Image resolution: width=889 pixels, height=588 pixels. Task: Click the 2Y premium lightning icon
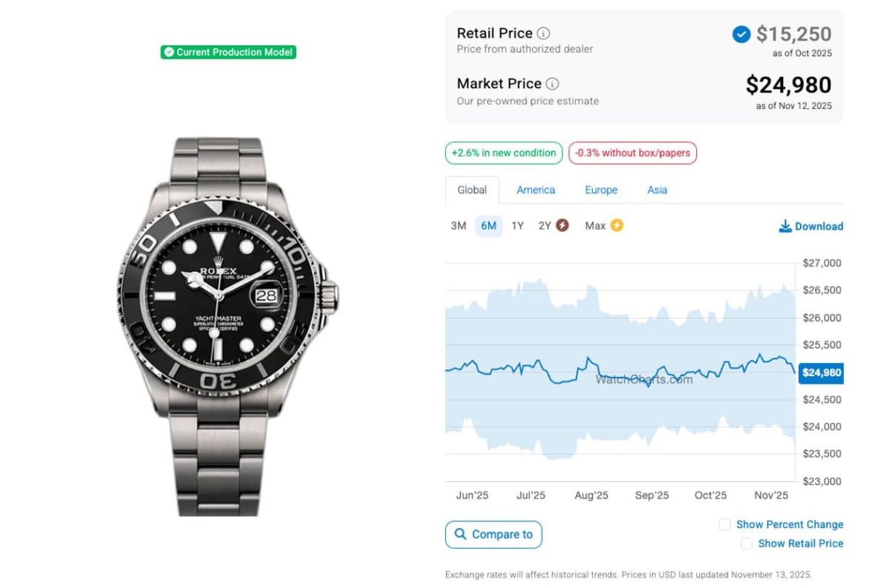coord(562,226)
